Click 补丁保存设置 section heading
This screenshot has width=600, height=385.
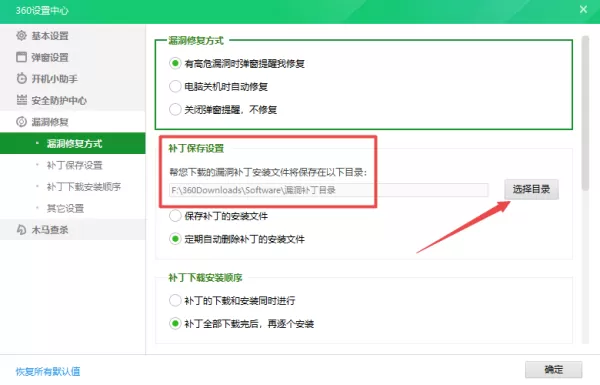coord(196,148)
